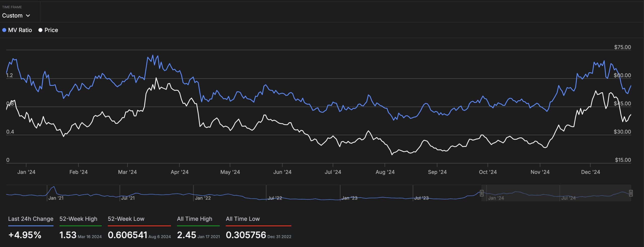The height and width of the screenshot is (247, 644).
Task: Toggle the Price legend series
Action: (48, 30)
